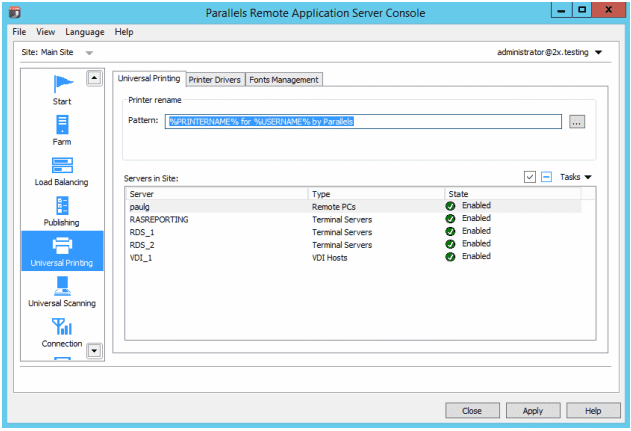The width and height of the screenshot is (631, 431).
Task: Click Terminal Servers type for RDS_1
Action: coord(342,232)
